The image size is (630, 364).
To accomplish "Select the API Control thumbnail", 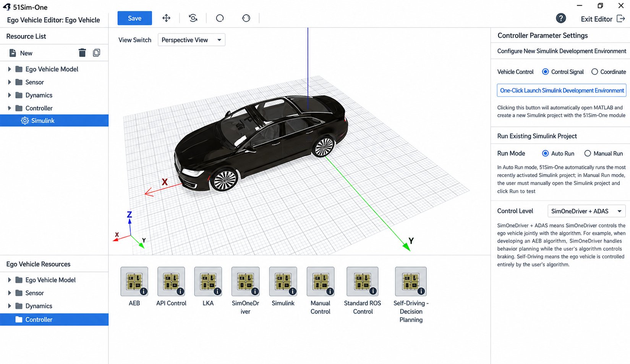I will [171, 282].
